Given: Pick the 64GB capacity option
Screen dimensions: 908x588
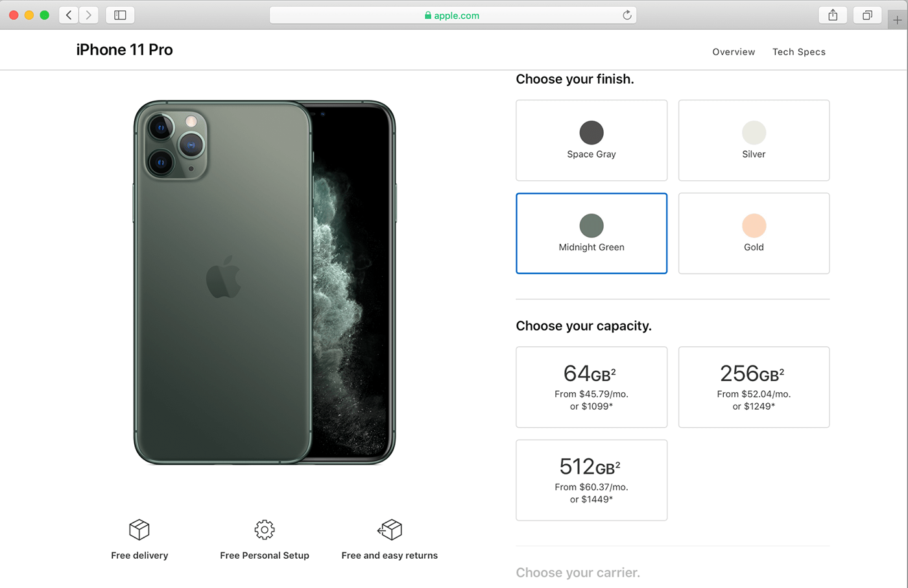Looking at the screenshot, I should tap(591, 387).
